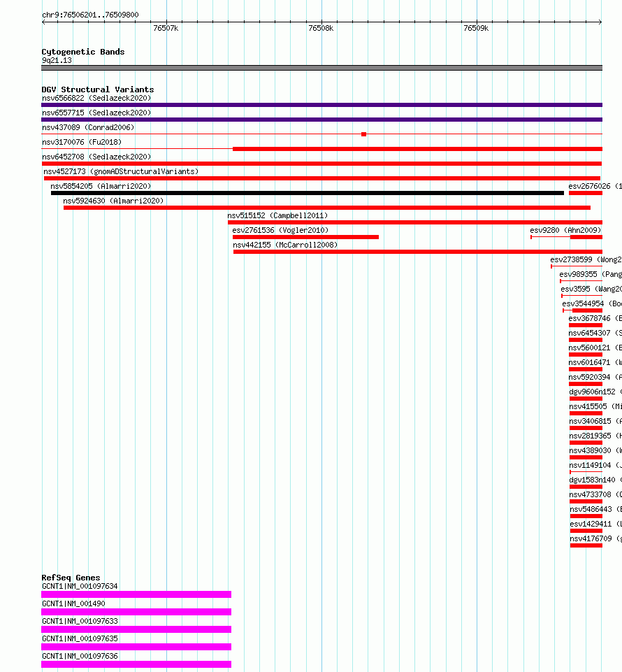This screenshot has height=672, width=622.
Task: Open variant nsv5920394 label
Action: click(595, 377)
